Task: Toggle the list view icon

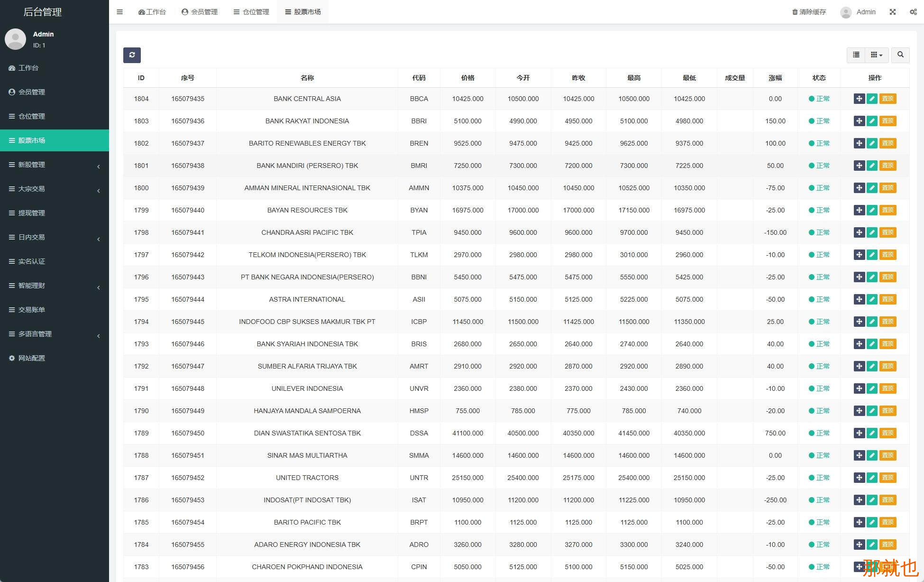Action: click(856, 55)
